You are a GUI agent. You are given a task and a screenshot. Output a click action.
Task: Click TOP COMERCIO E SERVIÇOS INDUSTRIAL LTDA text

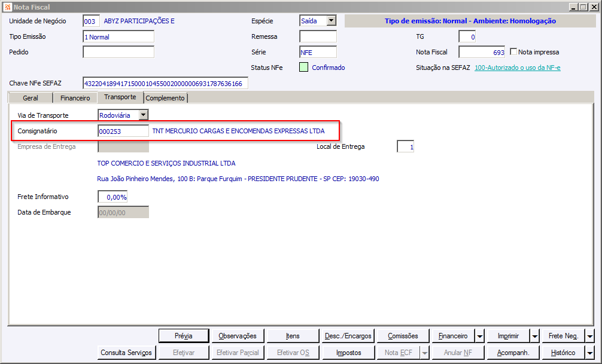click(166, 163)
